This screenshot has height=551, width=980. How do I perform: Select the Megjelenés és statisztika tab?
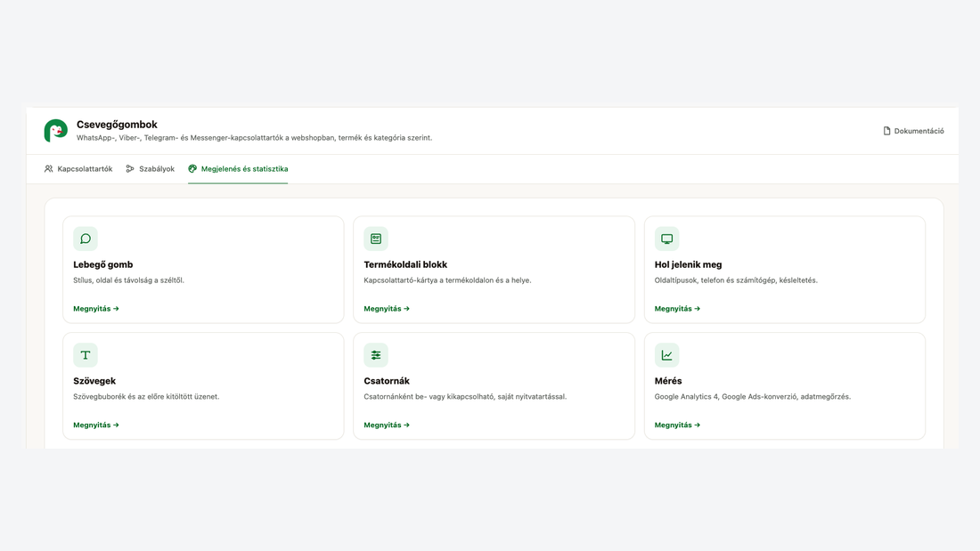pyautogui.click(x=238, y=168)
